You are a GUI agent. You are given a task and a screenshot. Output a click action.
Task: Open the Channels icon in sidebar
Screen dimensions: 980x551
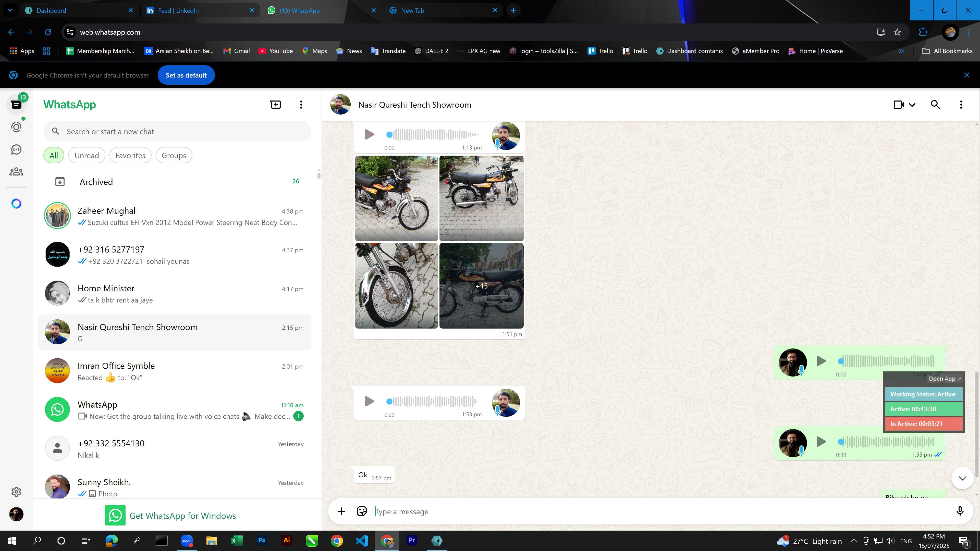point(16,149)
